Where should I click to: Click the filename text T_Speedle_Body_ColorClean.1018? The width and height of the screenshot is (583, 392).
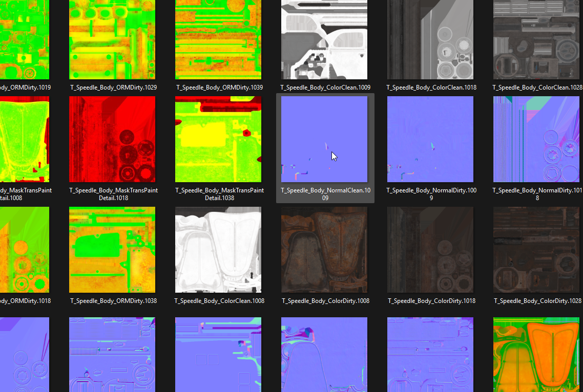[x=431, y=88]
